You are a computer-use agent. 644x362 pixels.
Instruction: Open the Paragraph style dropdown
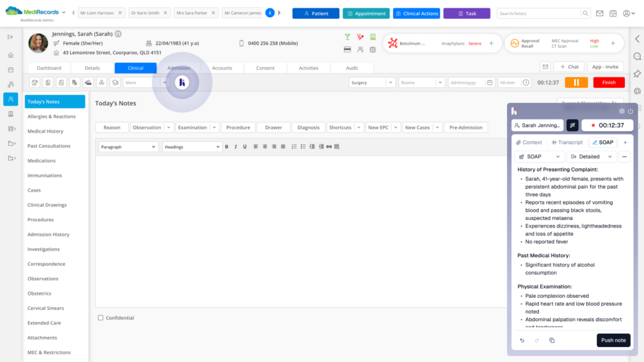click(x=128, y=146)
